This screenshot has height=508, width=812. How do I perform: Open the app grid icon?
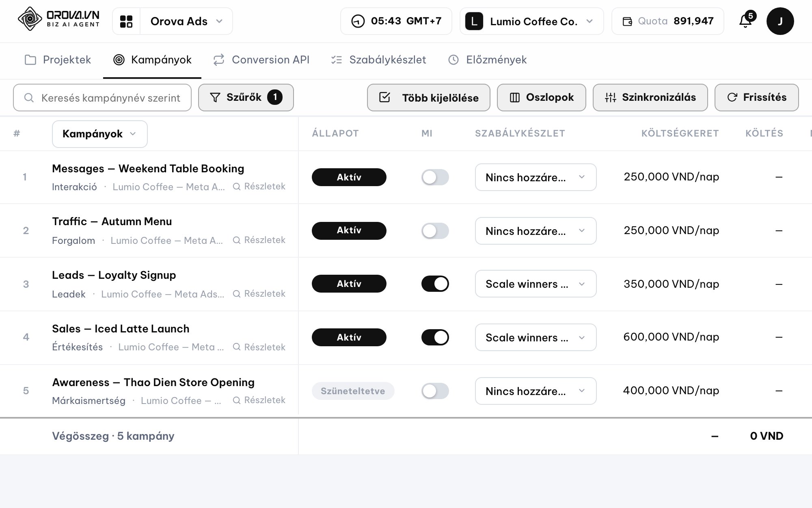pyautogui.click(x=126, y=21)
